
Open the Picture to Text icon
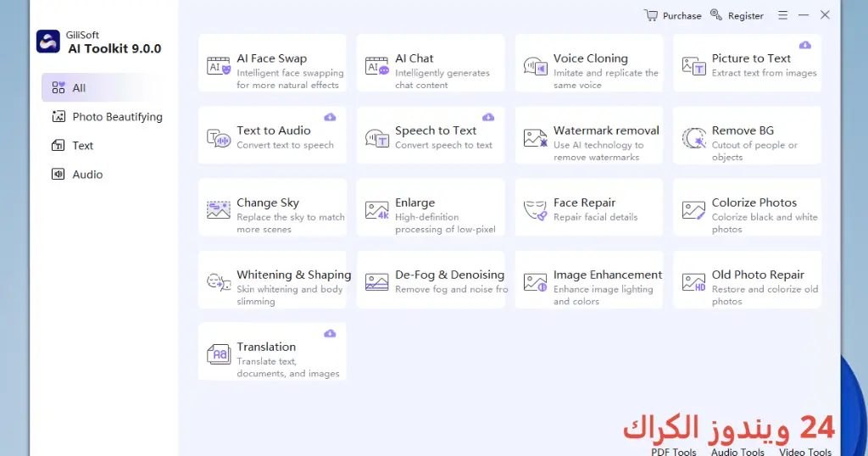click(x=693, y=66)
